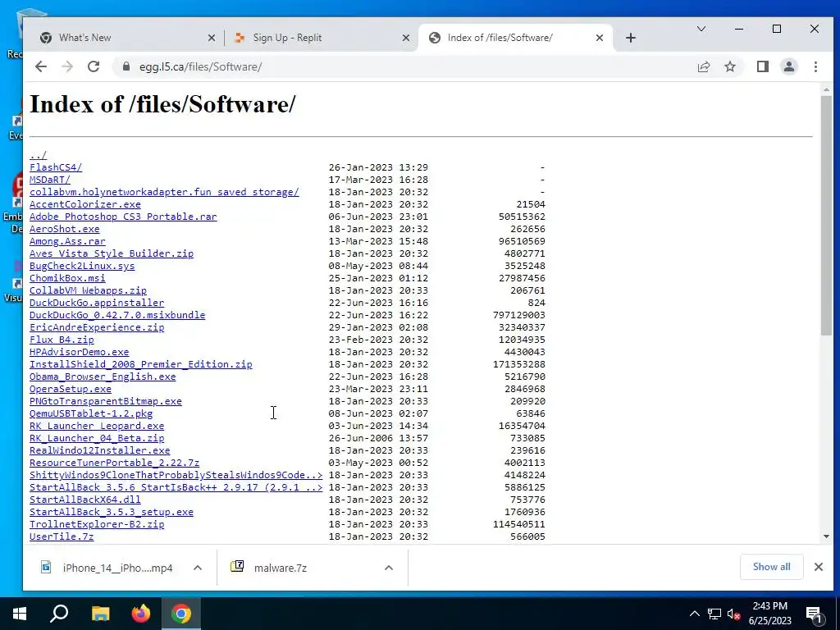Share this page from the address bar
The height and width of the screenshot is (630, 840).
coord(703,67)
